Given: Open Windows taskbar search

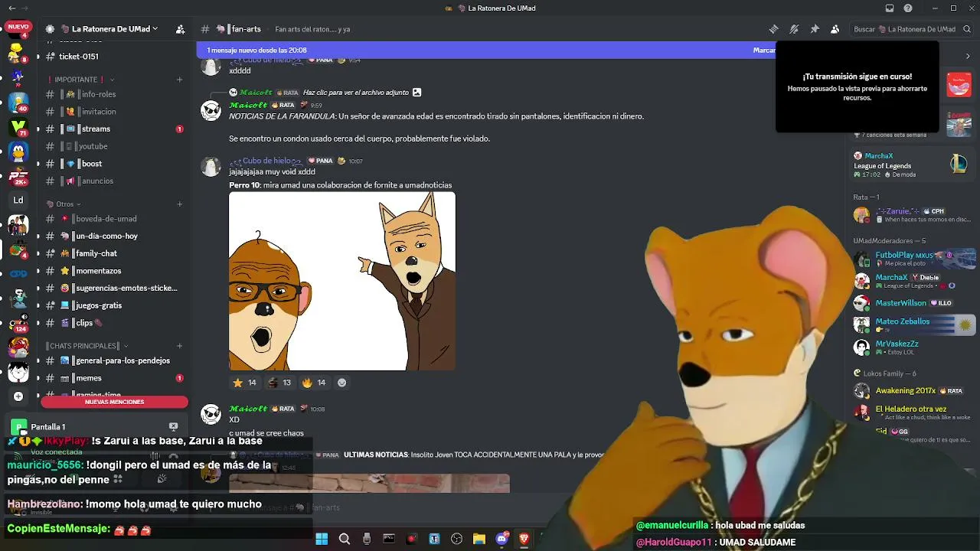Looking at the screenshot, I should 345,539.
